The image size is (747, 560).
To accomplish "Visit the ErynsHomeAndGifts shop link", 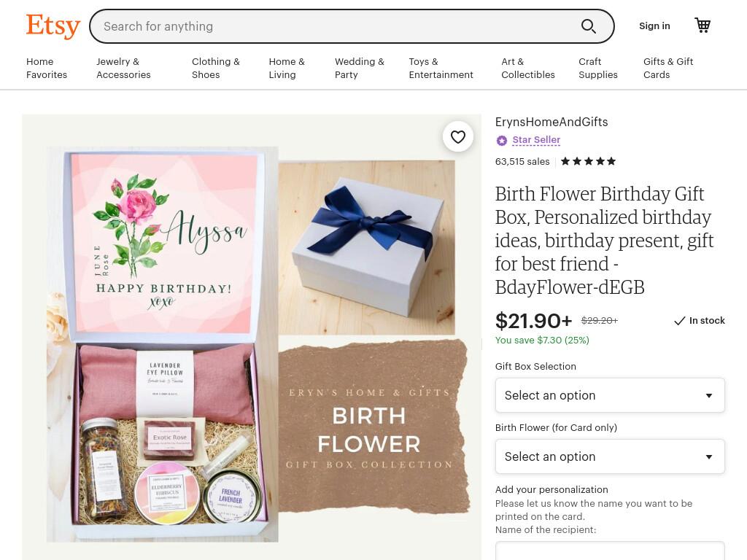I will tap(551, 122).
